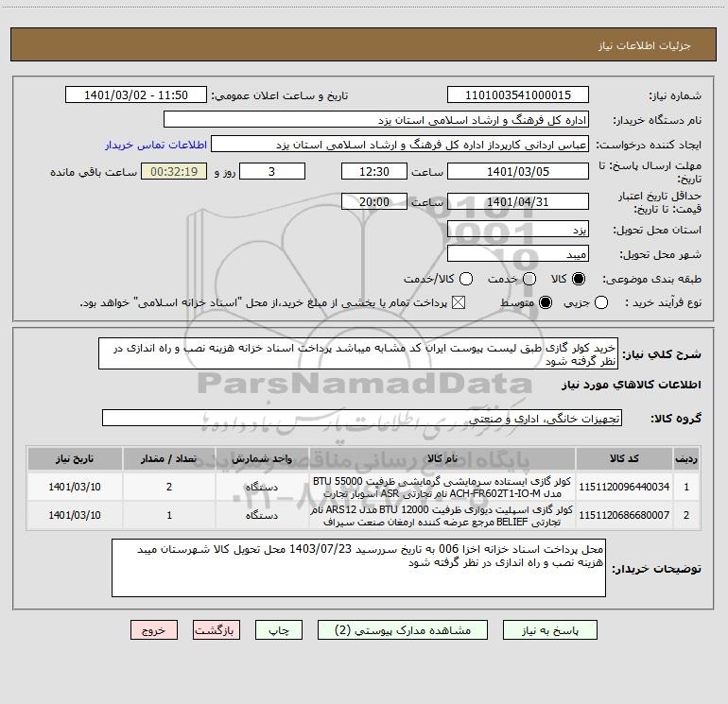
Task: Click quantity cell 2 in row one
Action: (169, 487)
